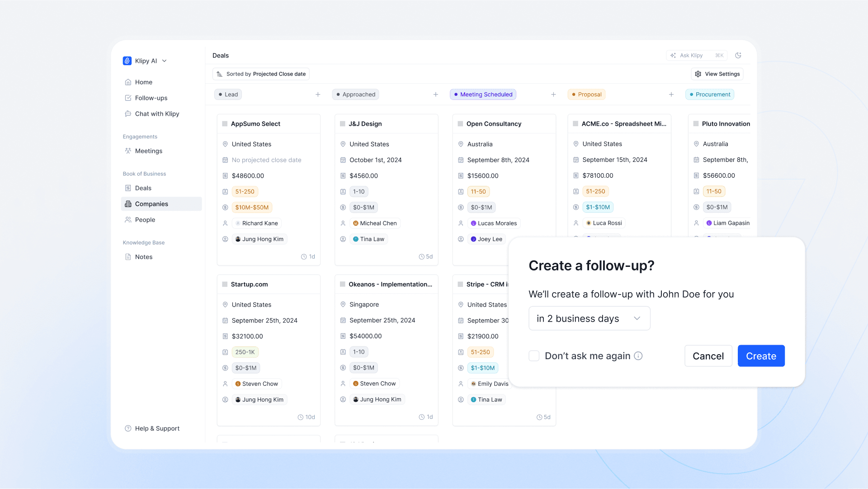Click Lucas Morales contact chip
The height and width of the screenshot is (489, 868).
coord(494,223)
